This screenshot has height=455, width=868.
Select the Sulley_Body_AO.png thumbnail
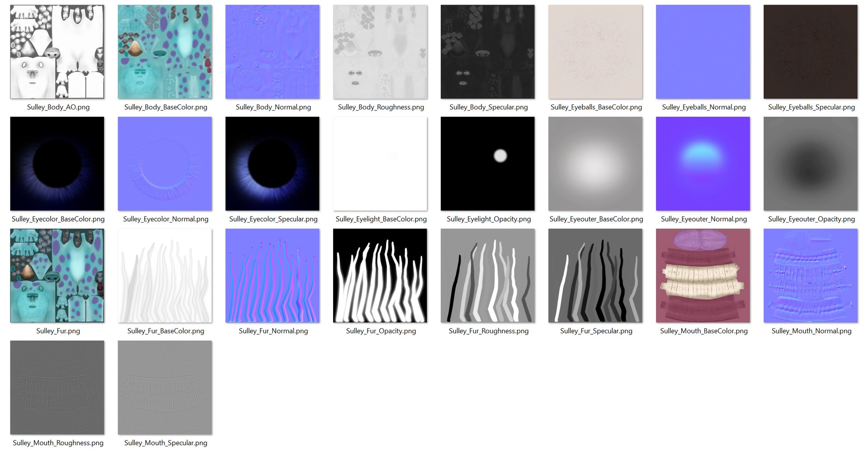[x=57, y=52]
